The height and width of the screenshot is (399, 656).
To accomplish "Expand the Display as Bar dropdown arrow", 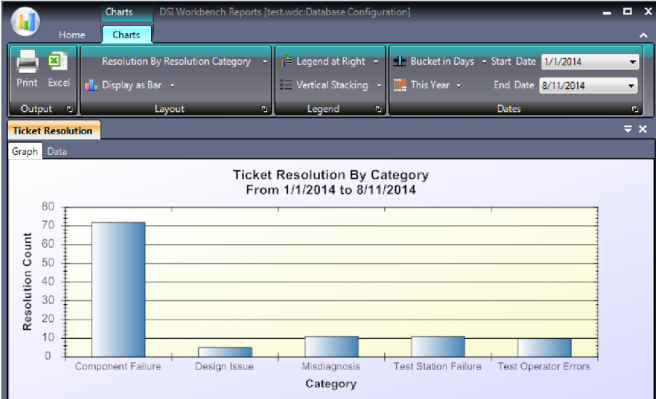I will (x=172, y=86).
